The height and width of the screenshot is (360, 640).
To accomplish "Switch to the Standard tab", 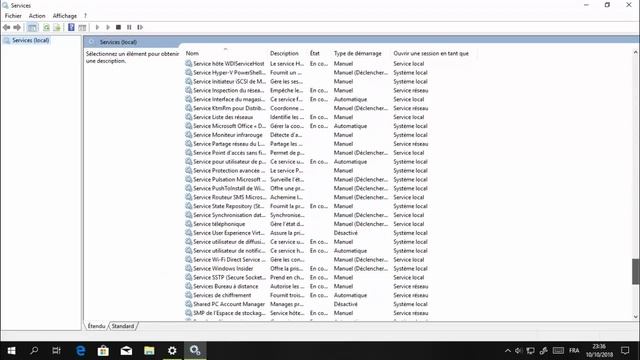I will (123, 326).
